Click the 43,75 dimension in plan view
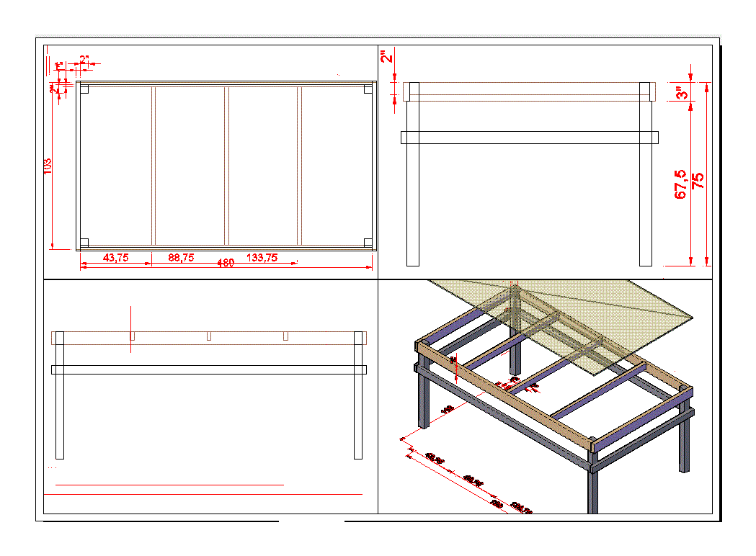 pos(115,258)
